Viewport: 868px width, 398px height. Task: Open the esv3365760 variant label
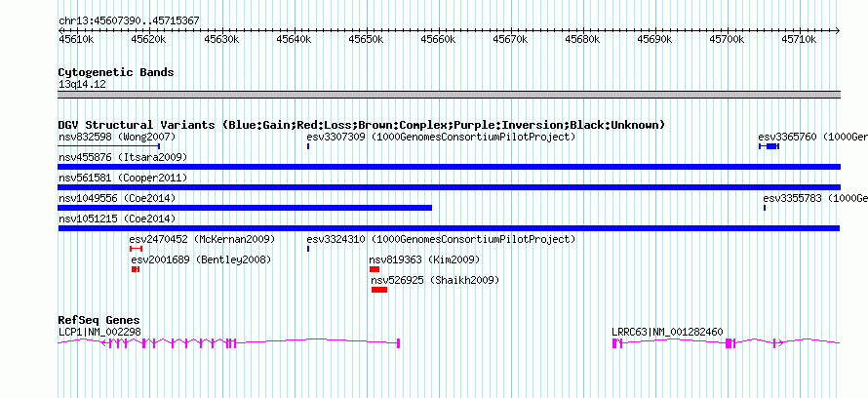pos(812,137)
